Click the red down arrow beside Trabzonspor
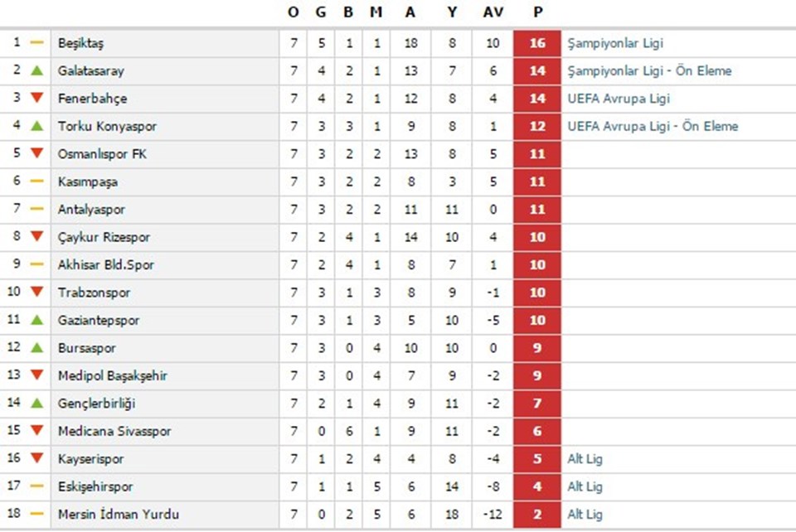This screenshot has width=796, height=532. (x=36, y=293)
